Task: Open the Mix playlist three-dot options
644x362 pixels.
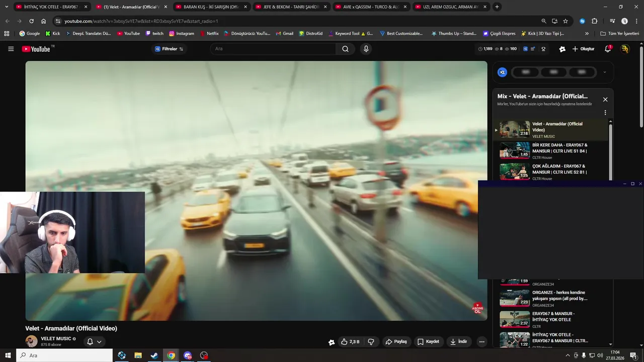Action: 605,113
